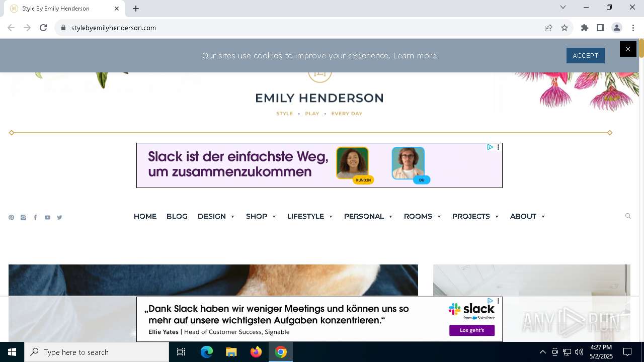Dismiss the cookie banner with the X
Screen dimensions: 644x362
pos(628,49)
